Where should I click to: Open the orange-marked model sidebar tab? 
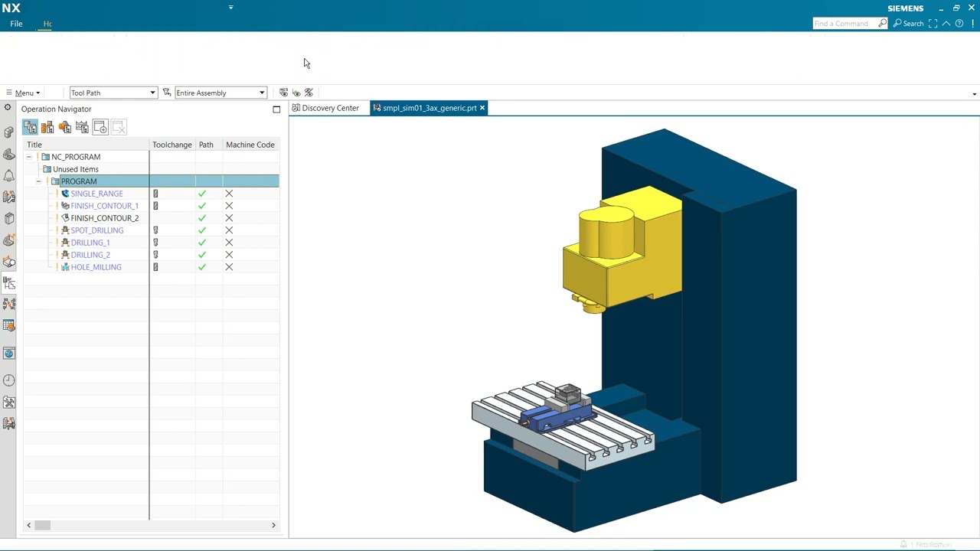[9, 240]
